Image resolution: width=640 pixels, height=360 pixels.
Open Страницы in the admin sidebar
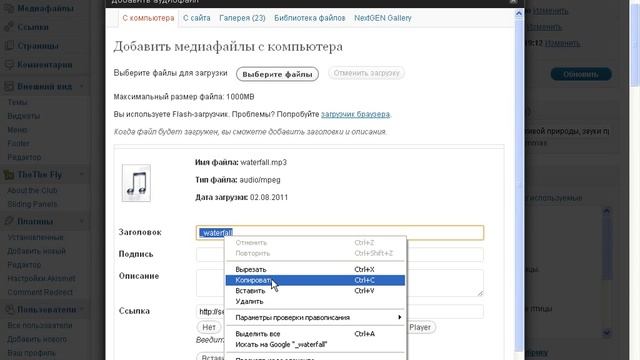tap(38, 46)
